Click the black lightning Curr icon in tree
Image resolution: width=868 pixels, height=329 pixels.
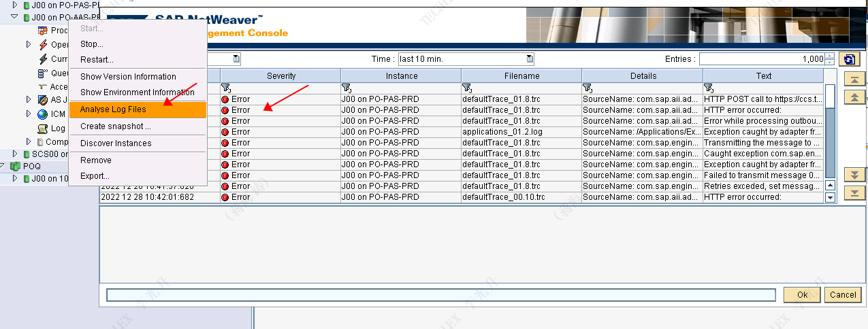coord(43,59)
